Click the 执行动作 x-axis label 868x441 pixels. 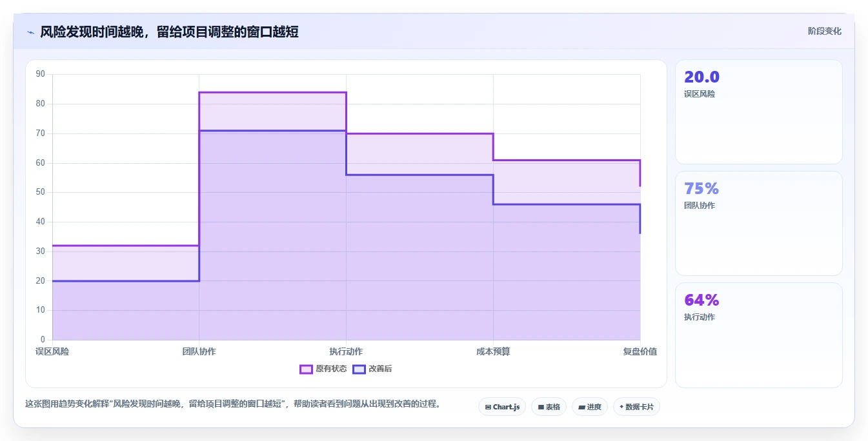[x=346, y=351]
